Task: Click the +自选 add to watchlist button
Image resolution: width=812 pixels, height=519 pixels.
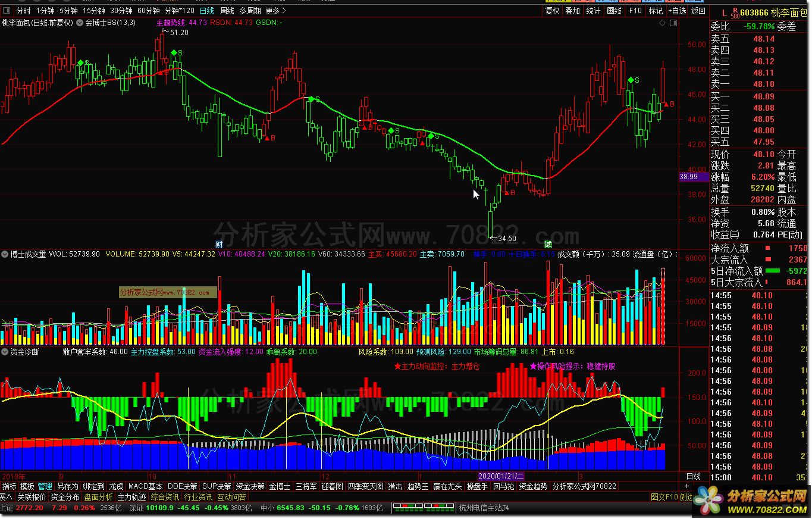Action: click(x=676, y=11)
